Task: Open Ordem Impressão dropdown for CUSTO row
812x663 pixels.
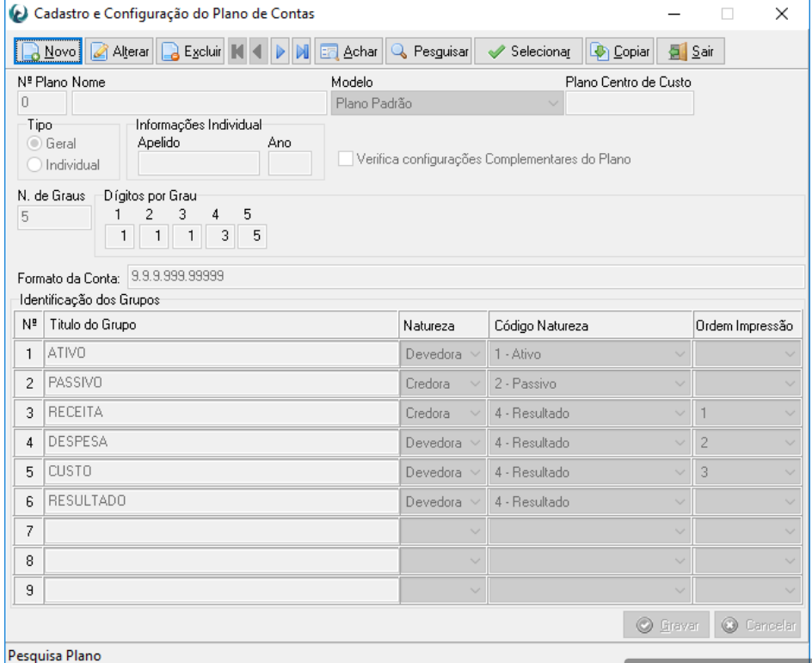Action: click(747, 472)
